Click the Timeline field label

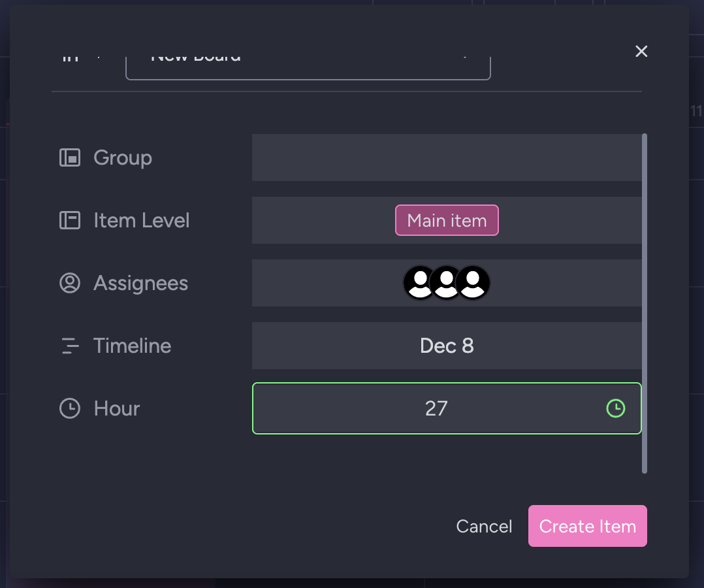click(x=132, y=346)
